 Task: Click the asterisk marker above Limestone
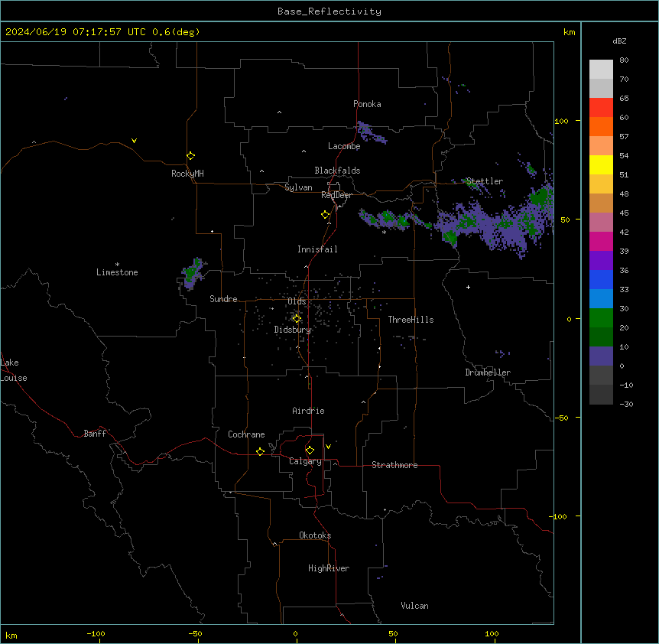tap(117, 265)
